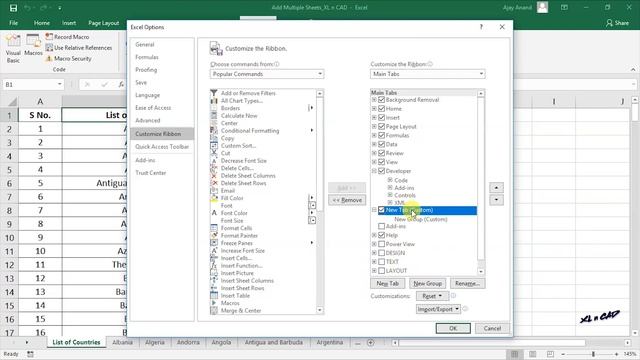Open Quick Access Toolbar options page
The width and height of the screenshot is (640, 360).
162,147
